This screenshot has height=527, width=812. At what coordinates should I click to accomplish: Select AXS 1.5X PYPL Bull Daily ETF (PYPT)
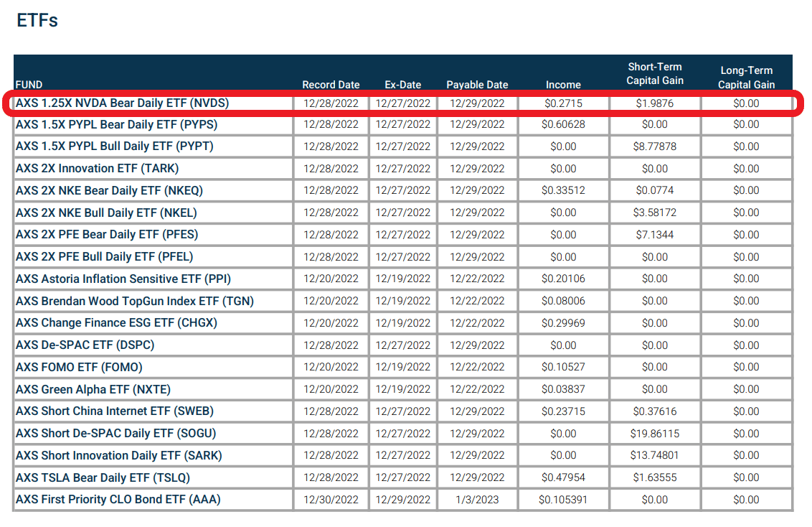click(x=115, y=146)
